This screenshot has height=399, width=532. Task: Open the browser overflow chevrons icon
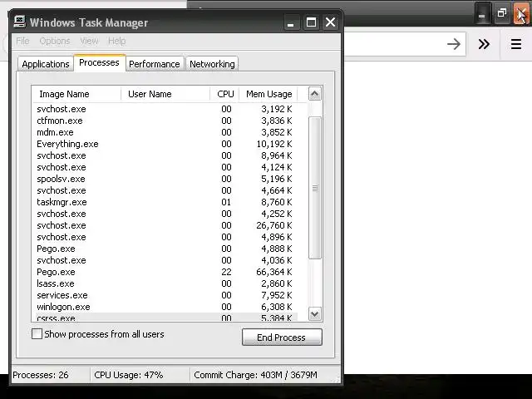pyautogui.click(x=484, y=44)
